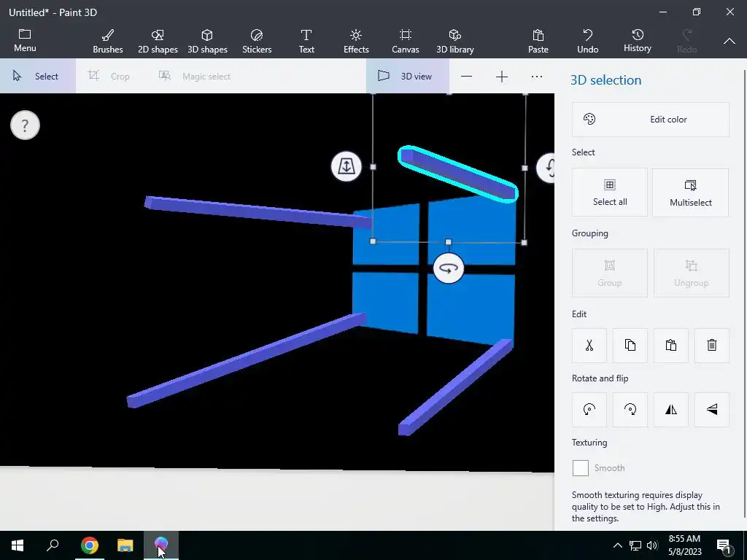Open the Effects panel

pyautogui.click(x=356, y=42)
